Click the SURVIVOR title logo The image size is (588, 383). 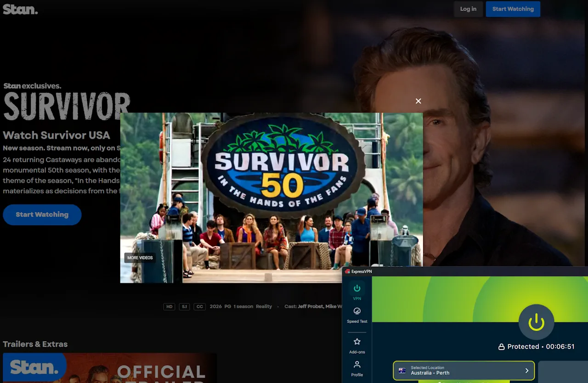pyautogui.click(x=67, y=107)
